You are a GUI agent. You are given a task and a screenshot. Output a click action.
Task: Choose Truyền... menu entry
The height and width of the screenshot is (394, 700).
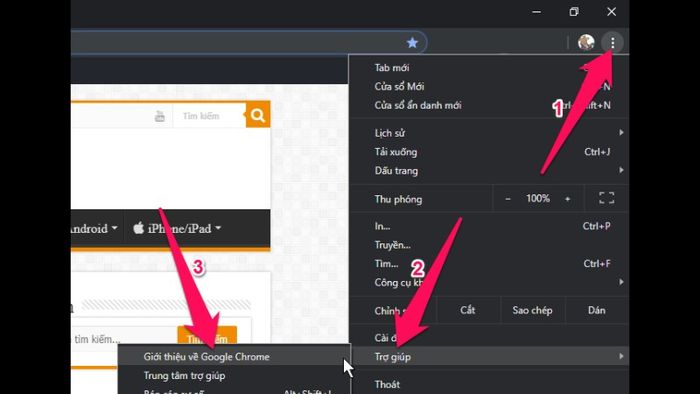click(489, 245)
